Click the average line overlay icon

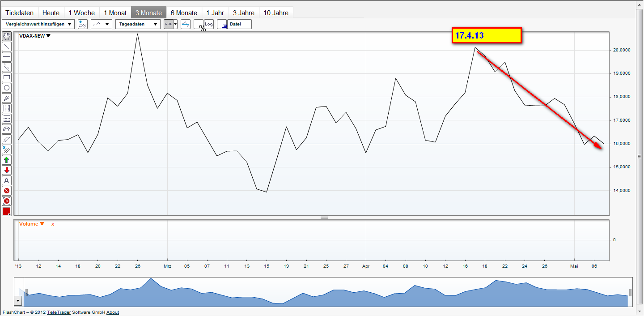tap(186, 24)
